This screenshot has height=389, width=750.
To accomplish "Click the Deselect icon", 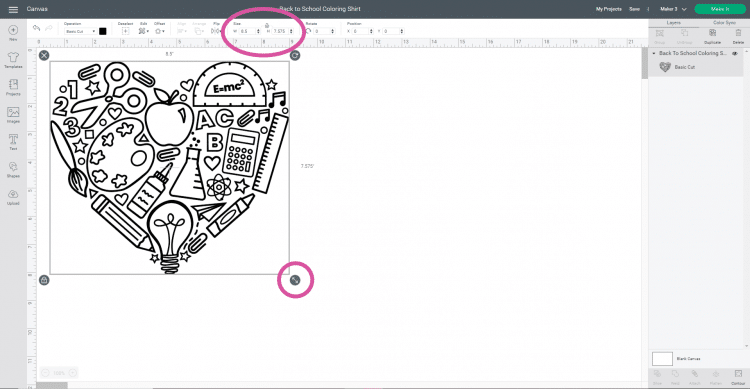I will pyautogui.click(x=125, y=31).
